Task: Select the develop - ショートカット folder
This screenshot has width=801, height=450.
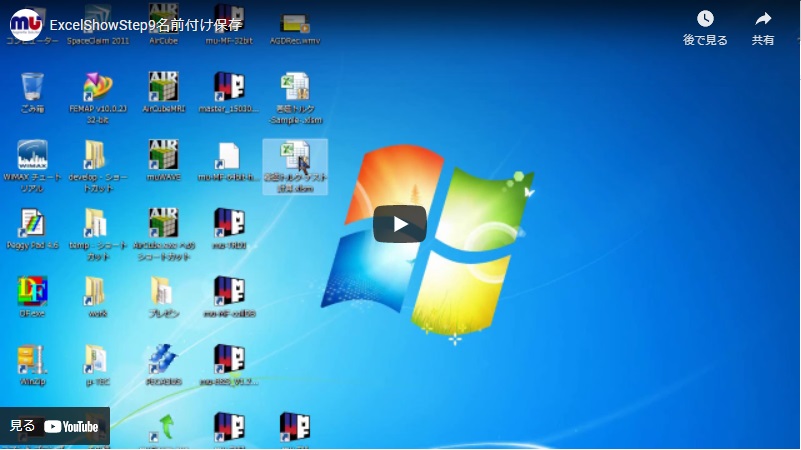Action: pos(98,166)
